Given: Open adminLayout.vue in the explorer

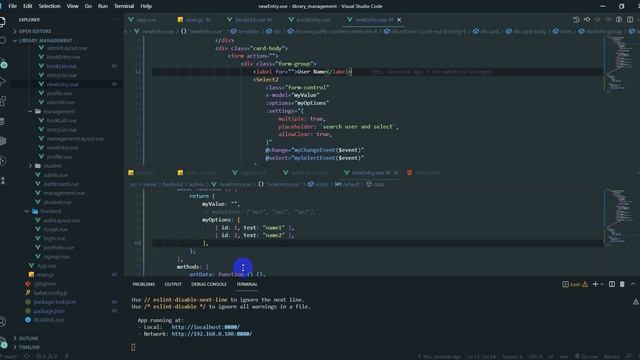Looking at the screenshot, I should click(67, 48).
